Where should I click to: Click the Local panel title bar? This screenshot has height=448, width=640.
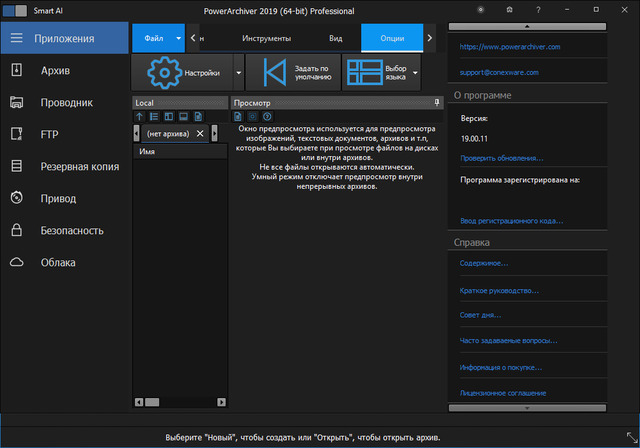coord(180,103)
